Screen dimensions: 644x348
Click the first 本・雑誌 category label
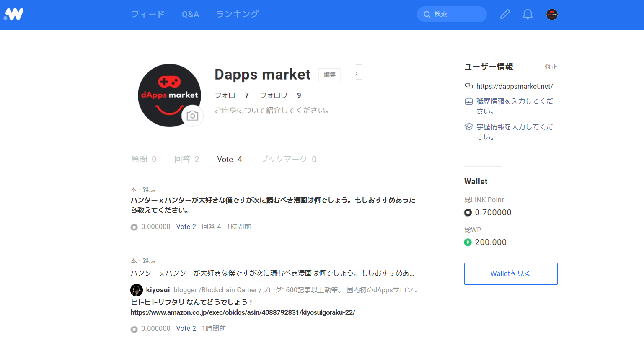143,190
